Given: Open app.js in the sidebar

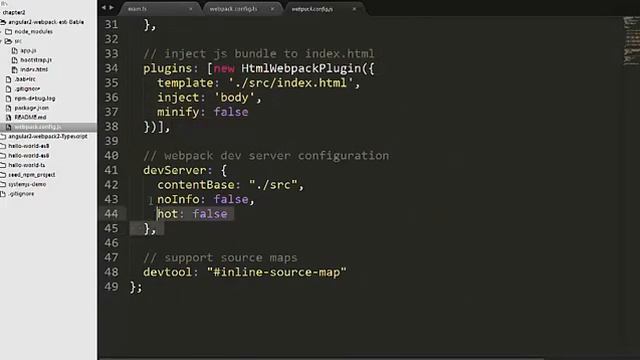Looking at the screenshot, I should coord(28,51).
